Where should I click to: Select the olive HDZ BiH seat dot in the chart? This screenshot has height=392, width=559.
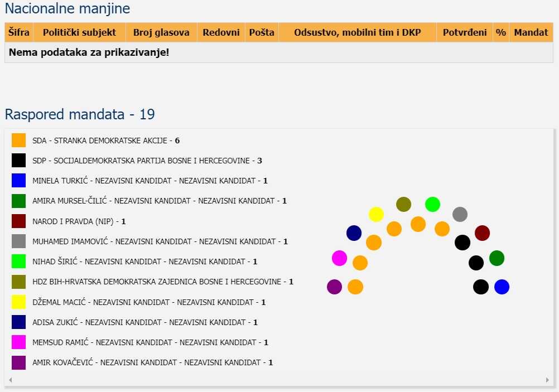(403, 205)
